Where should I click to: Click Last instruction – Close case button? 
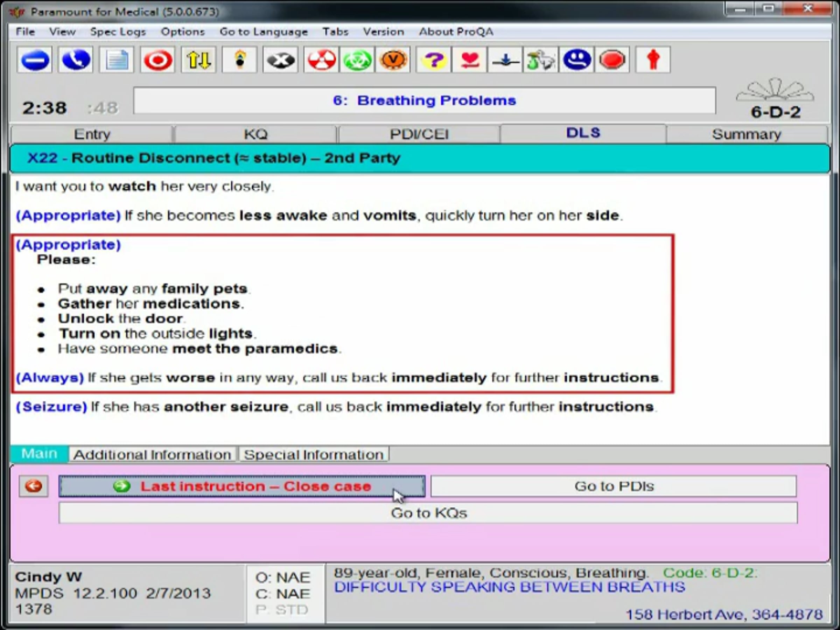point(242,486)
